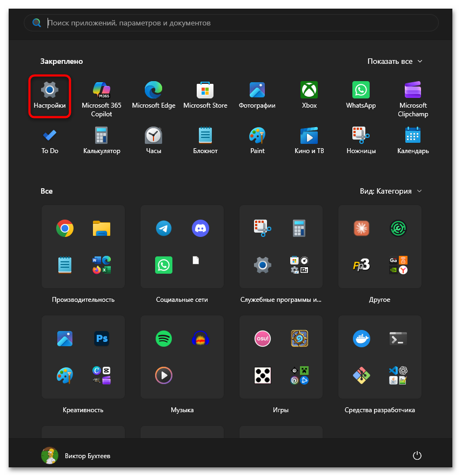Open the Вид: Категория view dropdown
Viewport: 461px width, 476px height.
click(x=391, y=191)
